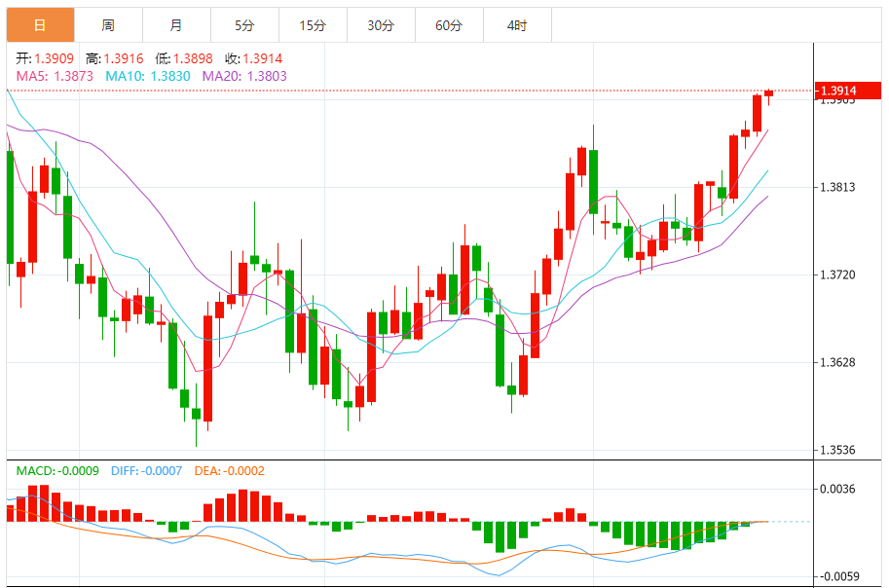889x588 pixels.
Task: Click the MA20: 1.3803 indicator value
Action: click(x=244, y=76)
